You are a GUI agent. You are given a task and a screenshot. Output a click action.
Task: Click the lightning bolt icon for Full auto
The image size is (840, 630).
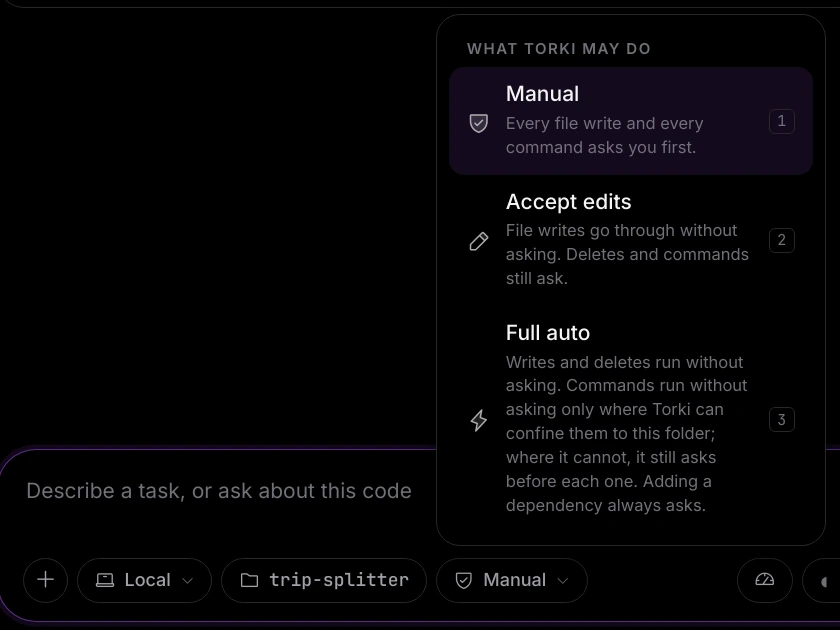[478, 420]
